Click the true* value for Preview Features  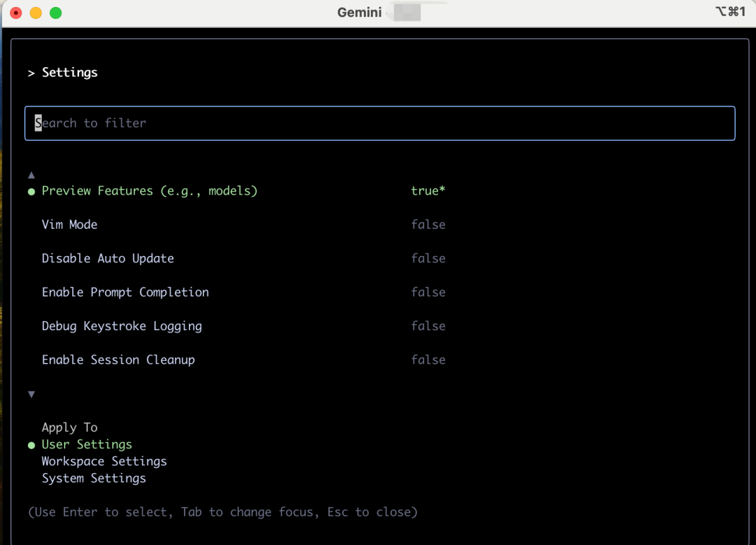point(428,191)
